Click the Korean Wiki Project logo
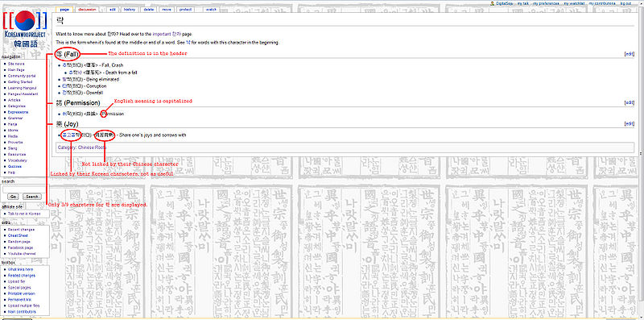 pyautogui.click(x=25, y=29)
